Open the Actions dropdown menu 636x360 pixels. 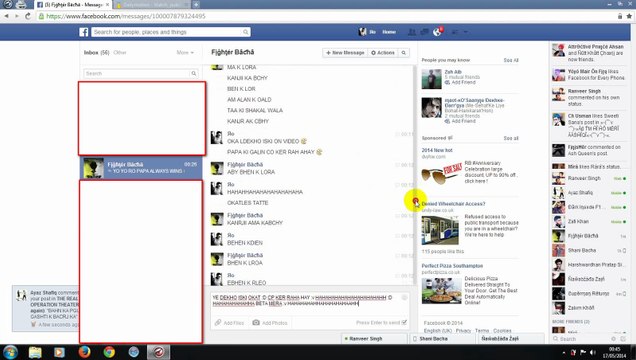point(383,53)
